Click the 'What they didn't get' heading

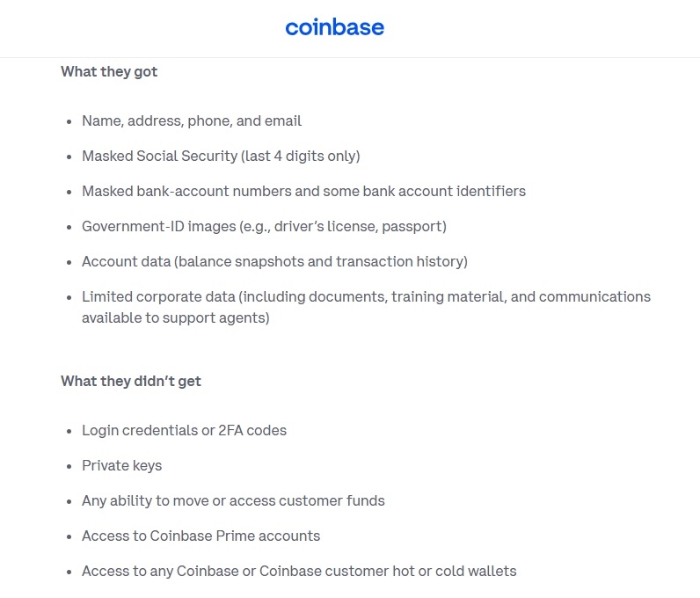click(131, 381)
